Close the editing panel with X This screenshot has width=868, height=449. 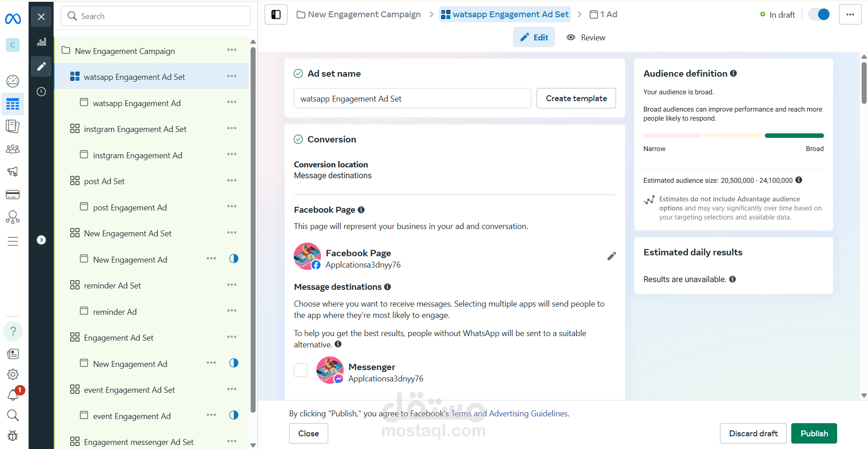pos(41,17)
